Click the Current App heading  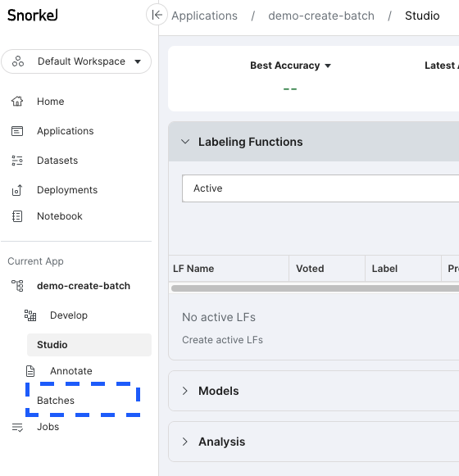click(35, 261)
